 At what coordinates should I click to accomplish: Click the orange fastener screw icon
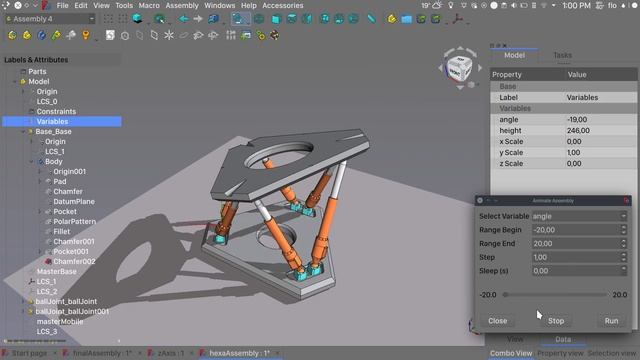(86, 36)
